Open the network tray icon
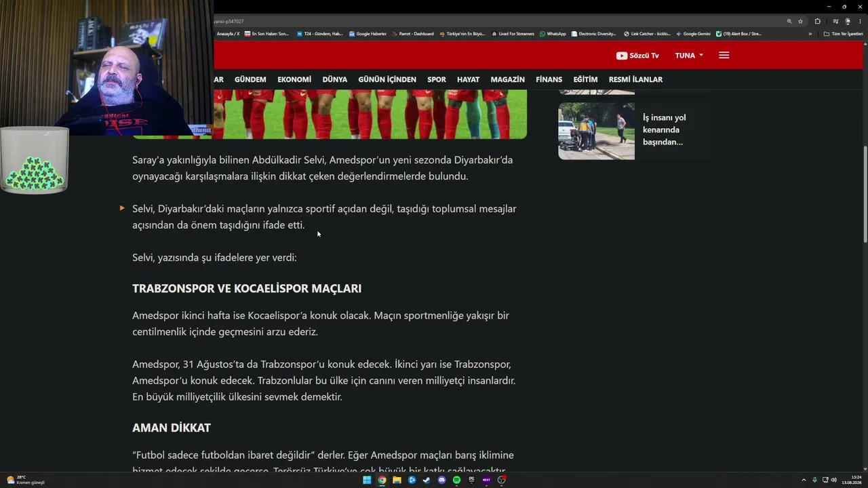 (825, 480)
